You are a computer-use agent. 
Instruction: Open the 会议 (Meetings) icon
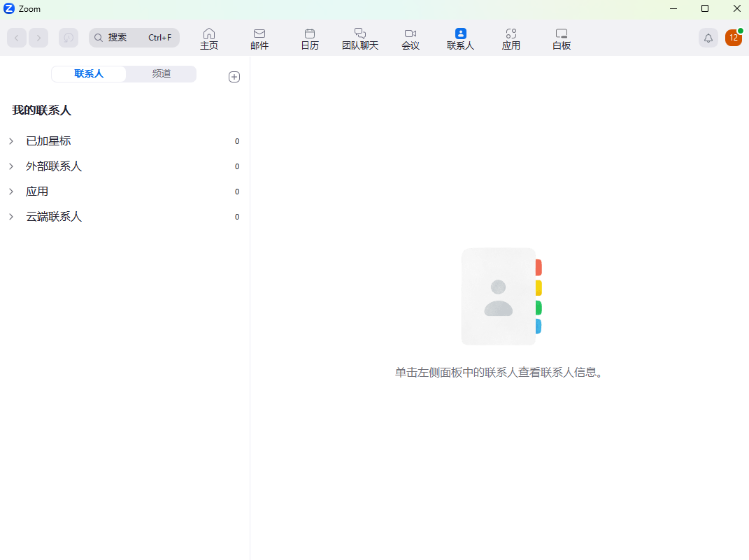[x=411, y=38]
